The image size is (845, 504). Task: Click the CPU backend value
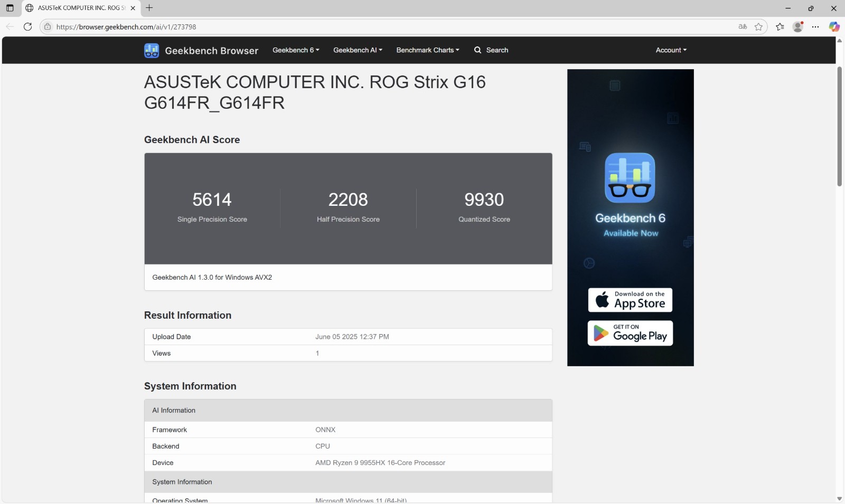323,446
